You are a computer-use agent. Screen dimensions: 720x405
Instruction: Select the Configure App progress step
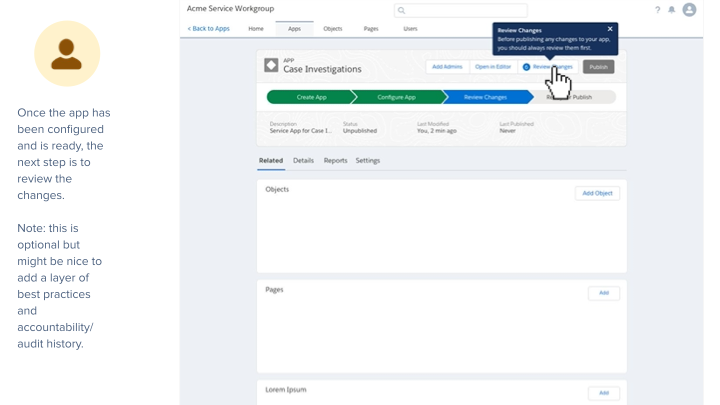pyautogui.click(x=396, y=97)
